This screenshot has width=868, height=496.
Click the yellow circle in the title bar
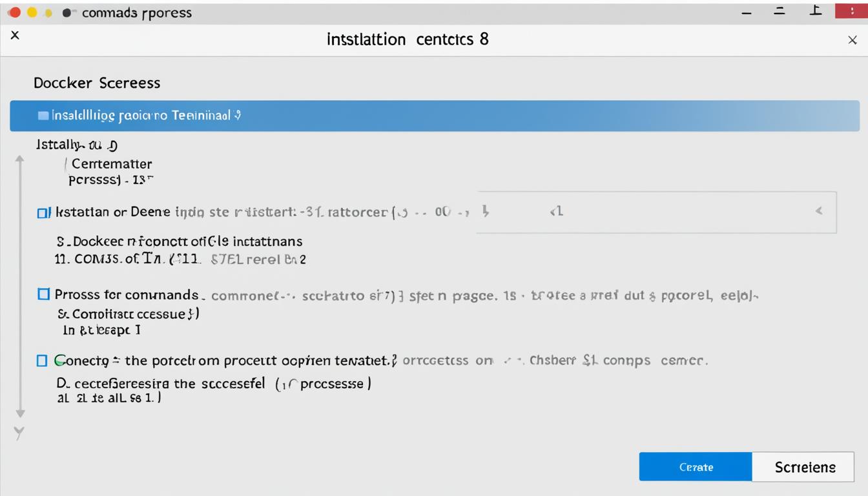(x=32, y=13)
